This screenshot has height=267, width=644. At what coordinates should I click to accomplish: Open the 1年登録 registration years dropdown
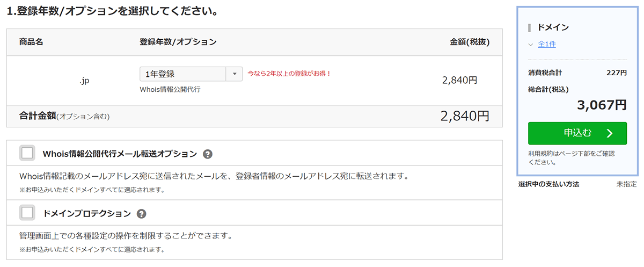point(191,74)
